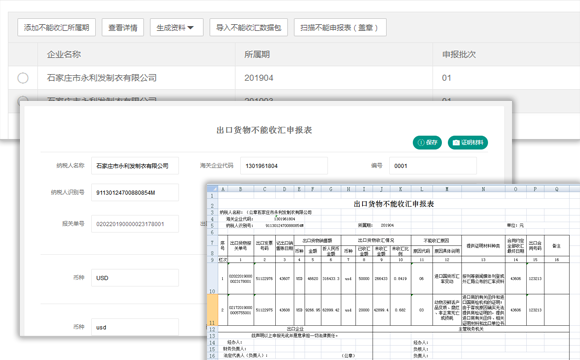Click reason code cell 03 in the spreadsheet

click(x=422, y=310)
